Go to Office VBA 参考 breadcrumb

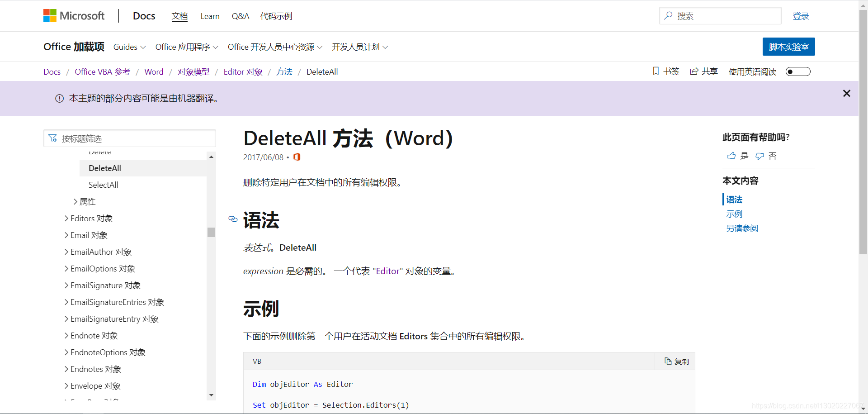[102, 72]
